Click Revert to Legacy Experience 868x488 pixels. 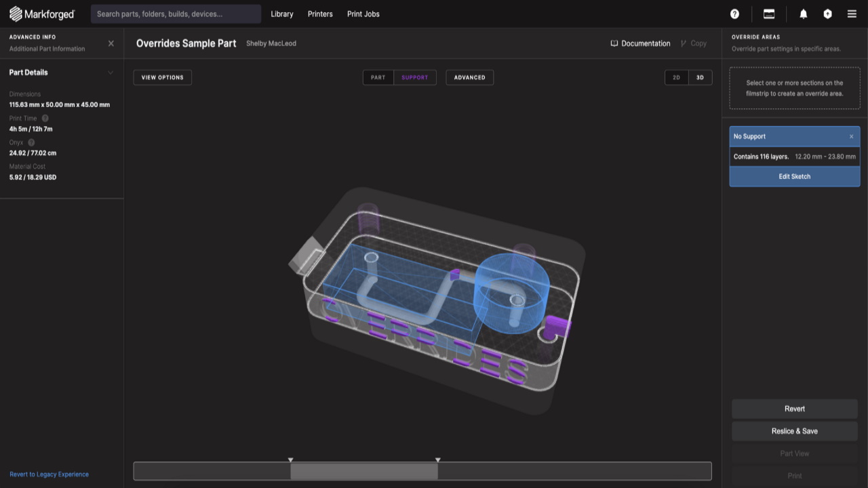tap(49, 474)
